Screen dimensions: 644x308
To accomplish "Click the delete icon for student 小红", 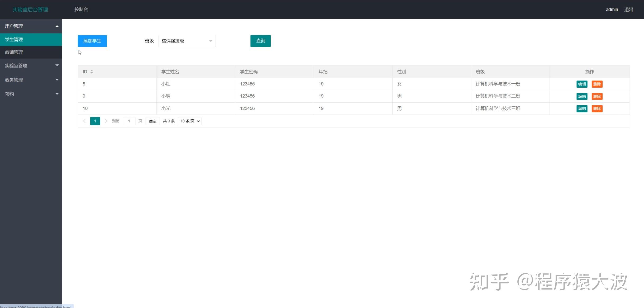I will [x=597, y=84].
